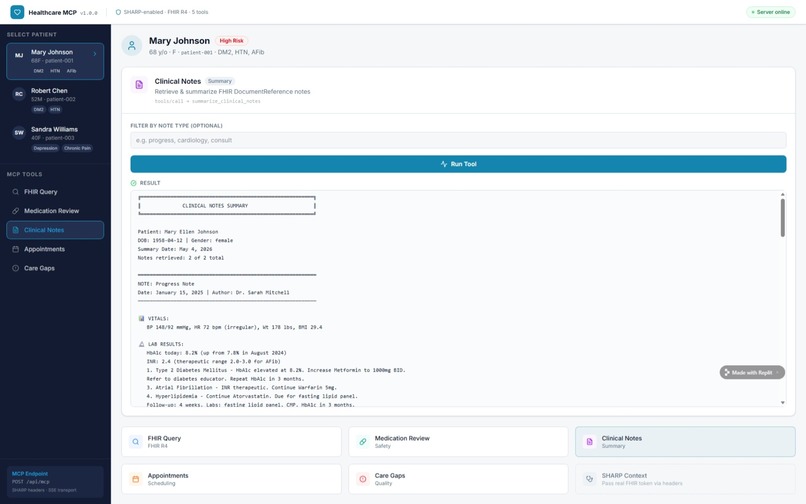
Task: Click the purple Clinical Notes panel icon
Action: tap(139, 84)
